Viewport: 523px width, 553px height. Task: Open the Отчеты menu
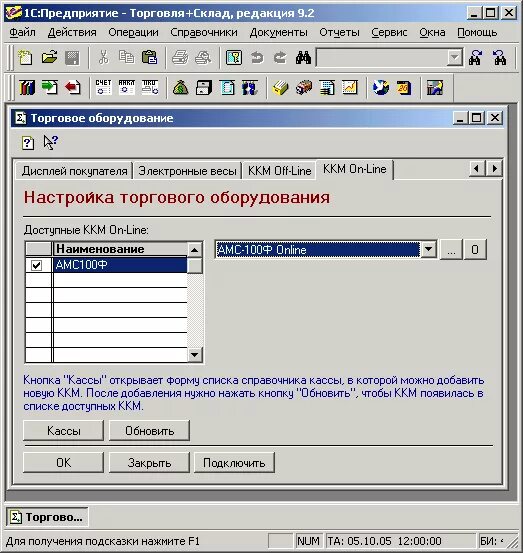pos(339,32)
